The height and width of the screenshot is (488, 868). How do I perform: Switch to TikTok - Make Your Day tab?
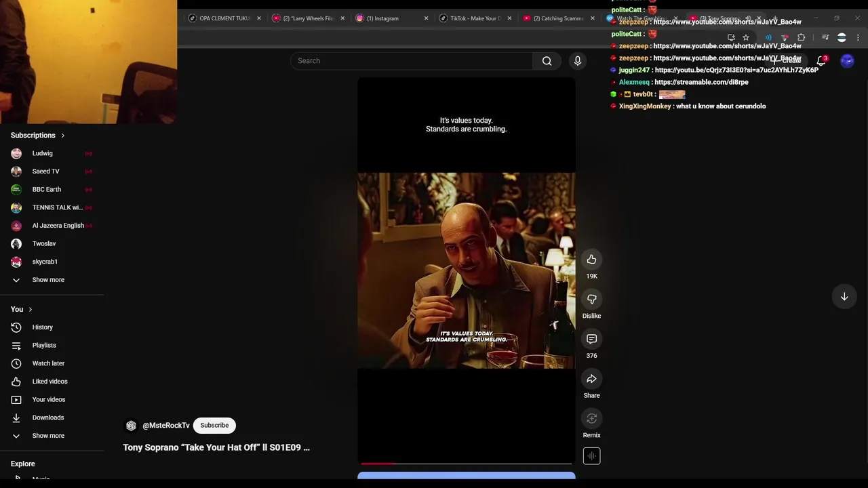[x=475, y=18]
